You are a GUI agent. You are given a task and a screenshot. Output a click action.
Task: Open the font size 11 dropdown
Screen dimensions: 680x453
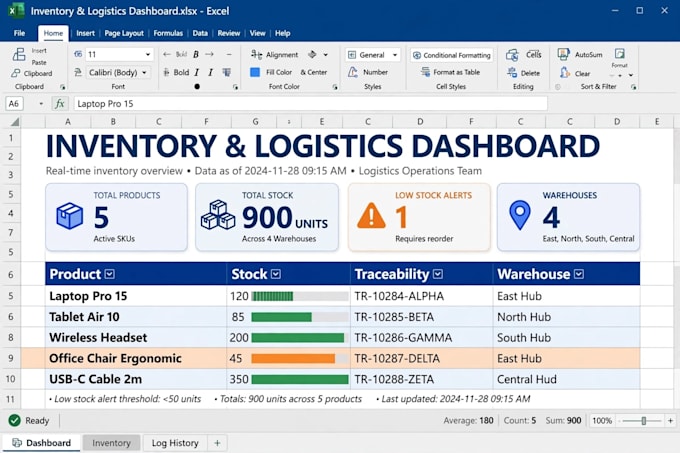[147, 54]
